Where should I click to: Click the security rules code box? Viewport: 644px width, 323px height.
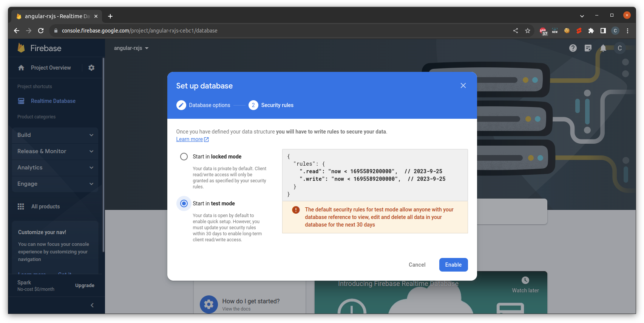click(375, 175)
